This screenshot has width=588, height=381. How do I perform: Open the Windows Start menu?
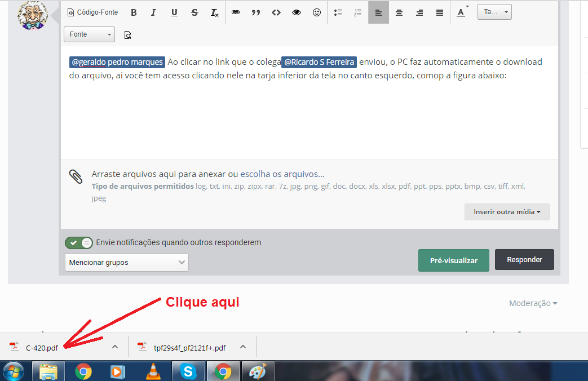(x=13, y=371)
